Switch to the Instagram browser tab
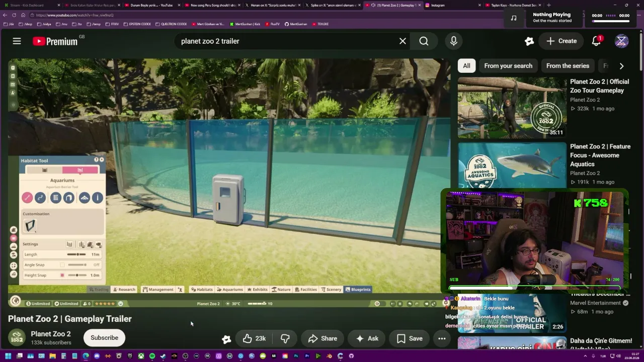 452,5
